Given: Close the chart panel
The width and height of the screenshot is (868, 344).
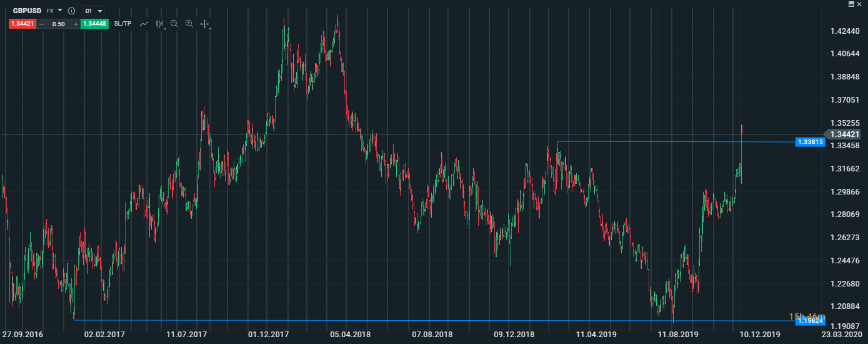Looking at the screenshot, I should click(x=860, y=4).
